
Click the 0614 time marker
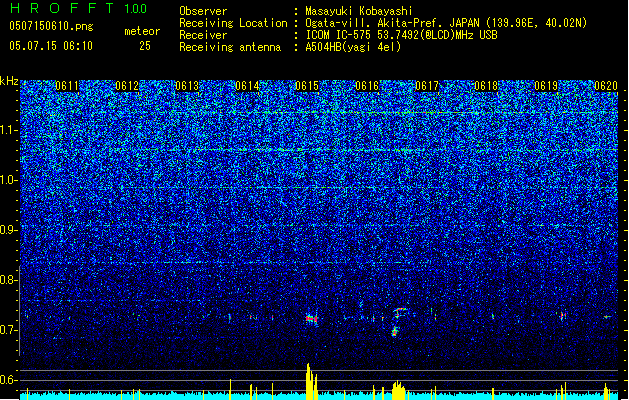[x=247, y=86]
